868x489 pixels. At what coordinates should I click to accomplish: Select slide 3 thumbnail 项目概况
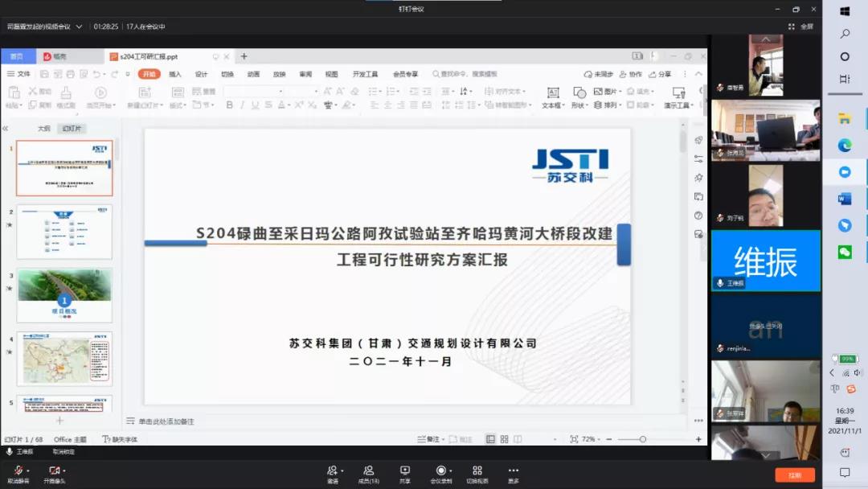point(64,295)
